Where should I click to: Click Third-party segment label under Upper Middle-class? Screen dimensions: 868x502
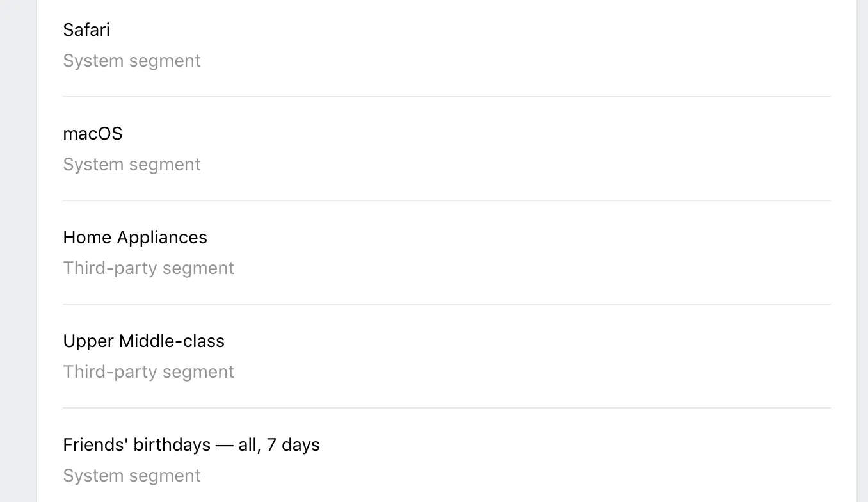(149, 372)
